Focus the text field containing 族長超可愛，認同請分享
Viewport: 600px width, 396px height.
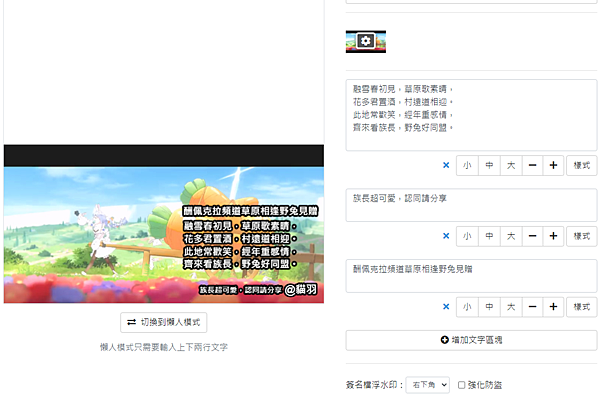point(471,205)
